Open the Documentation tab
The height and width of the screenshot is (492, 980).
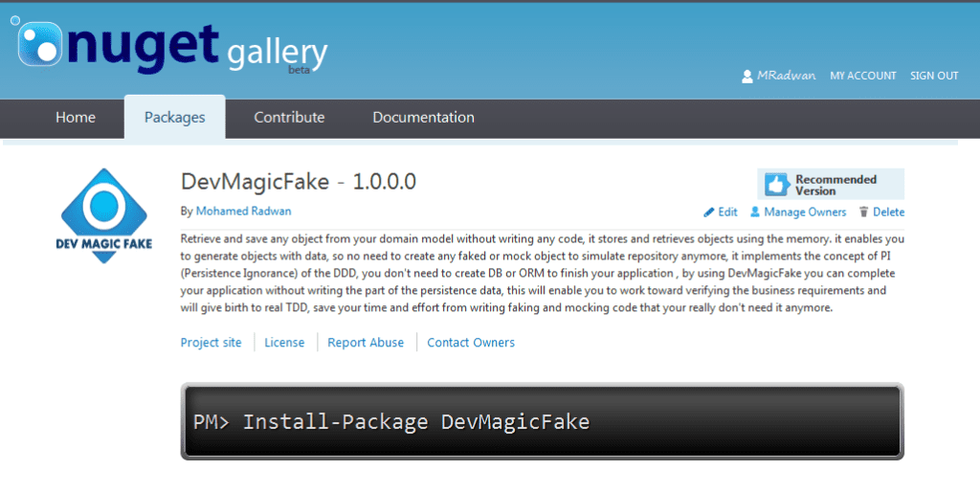(x=423, y=118)
